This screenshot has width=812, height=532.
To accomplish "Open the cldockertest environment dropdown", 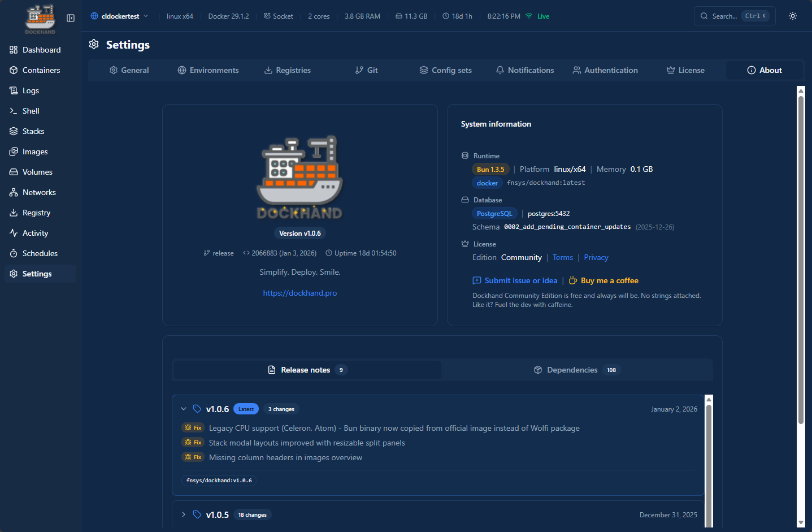I will (119, 16).
